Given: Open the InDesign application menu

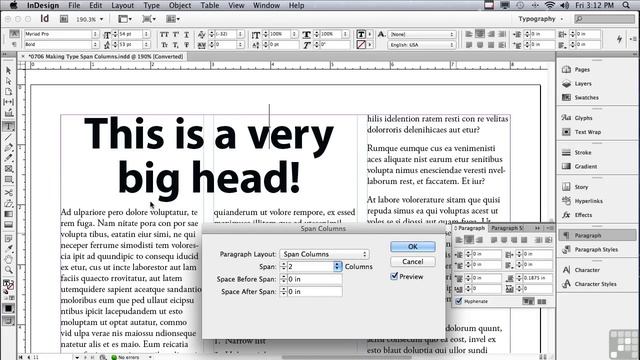Looking at the screenshot, I should (43, 5).
